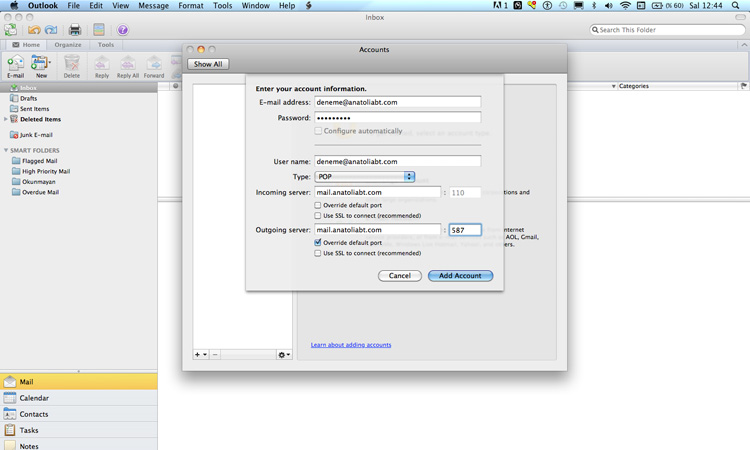The width and height of the screenshot is (750, 450).
Task: Enable outgoing server Use SSL to connect
Action: pos(318,253)
